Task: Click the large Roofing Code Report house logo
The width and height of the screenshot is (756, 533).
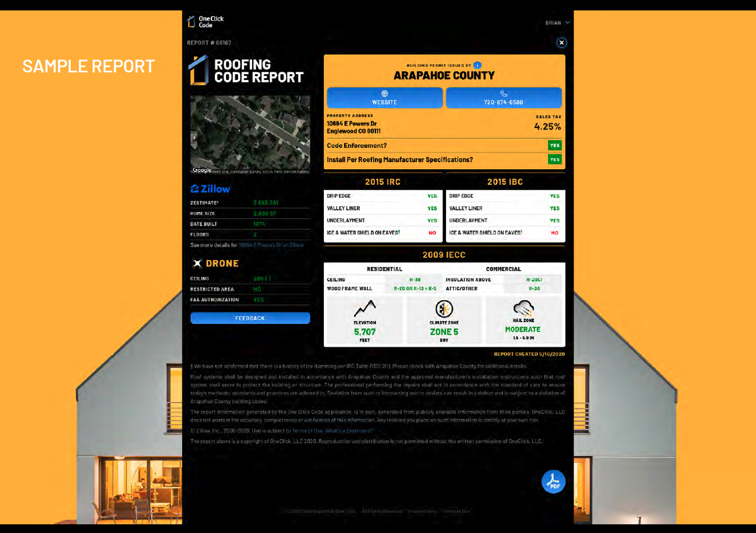Action: click(x=198, y=71)
